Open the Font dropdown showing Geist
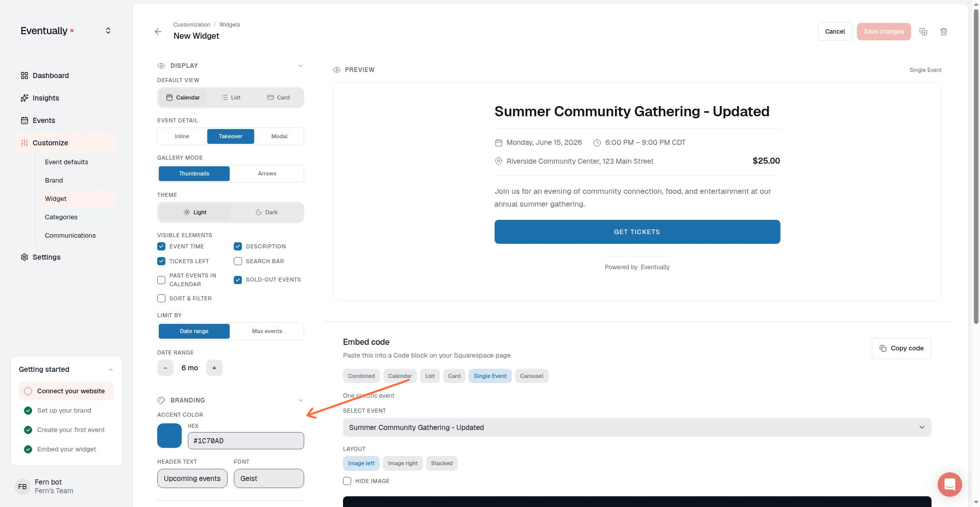980x507 pixels. click(269, 478)
